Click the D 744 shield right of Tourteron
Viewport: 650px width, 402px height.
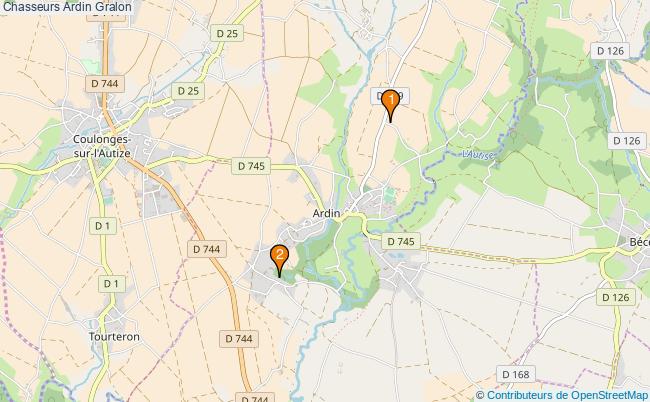239,339
